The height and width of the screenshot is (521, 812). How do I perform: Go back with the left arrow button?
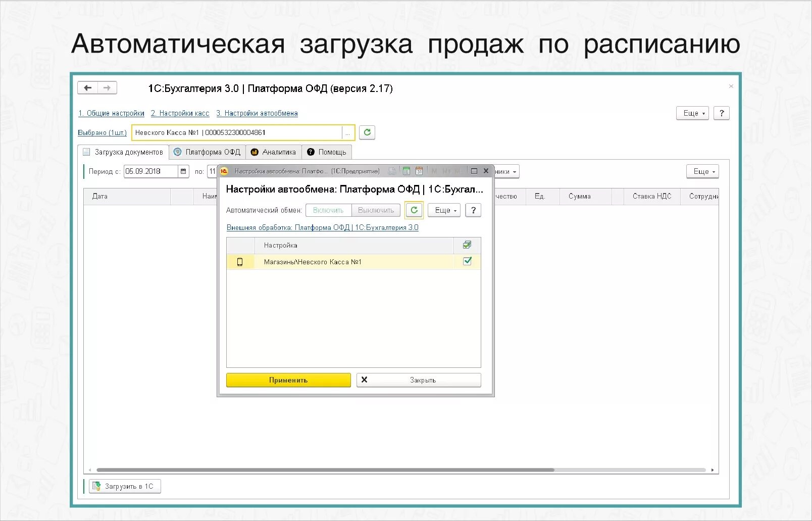click(x=88, y=88)
